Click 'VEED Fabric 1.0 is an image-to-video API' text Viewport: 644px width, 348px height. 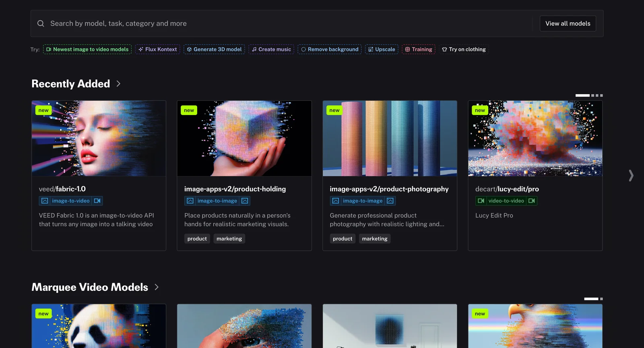click(97, 216)
